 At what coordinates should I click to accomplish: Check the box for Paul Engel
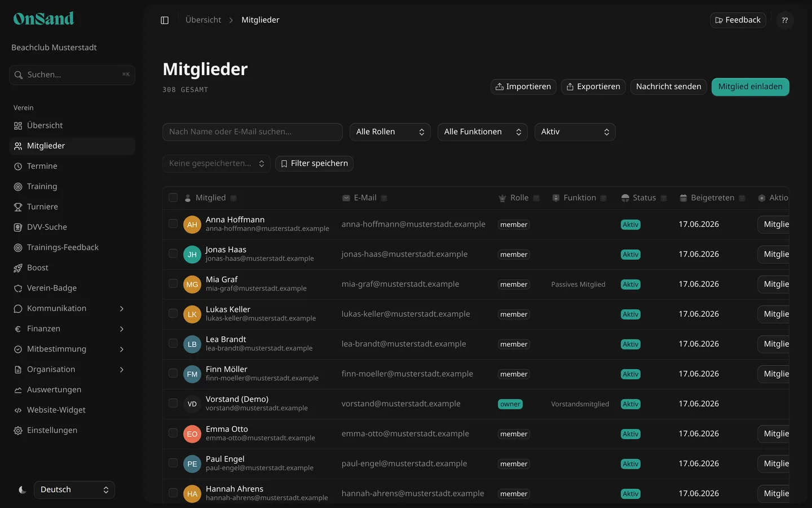point(173,463)
